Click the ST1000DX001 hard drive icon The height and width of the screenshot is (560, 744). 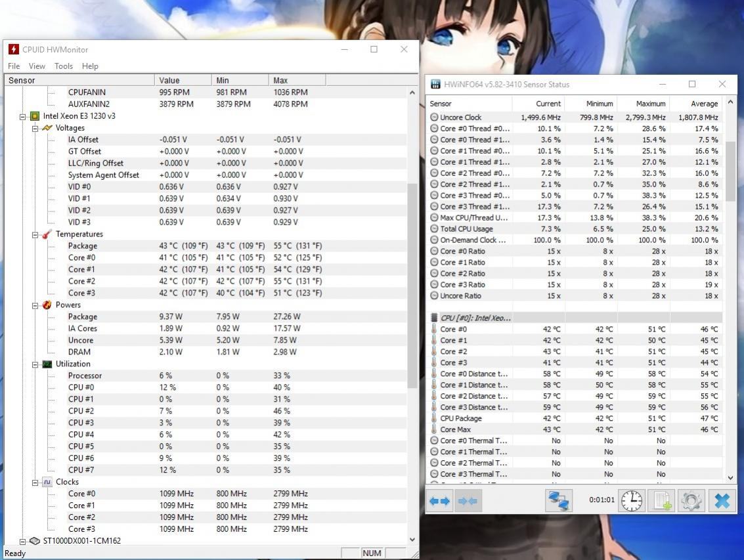click(35, 541)
